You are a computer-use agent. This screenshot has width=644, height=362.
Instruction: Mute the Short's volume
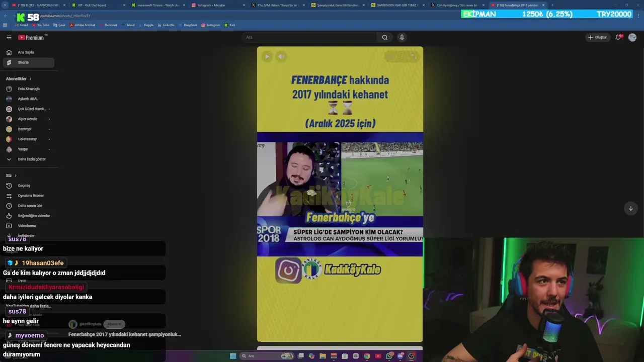tap(282, 57)
